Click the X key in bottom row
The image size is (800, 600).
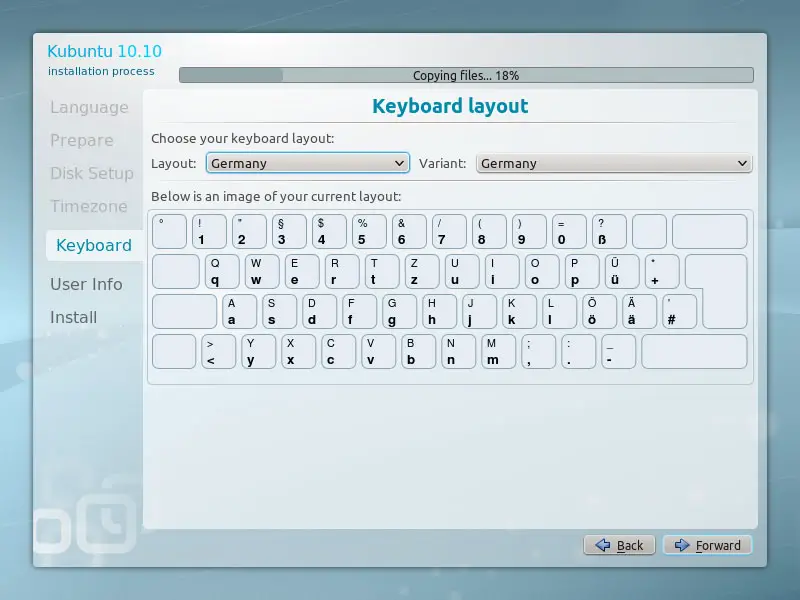(298, 352)
